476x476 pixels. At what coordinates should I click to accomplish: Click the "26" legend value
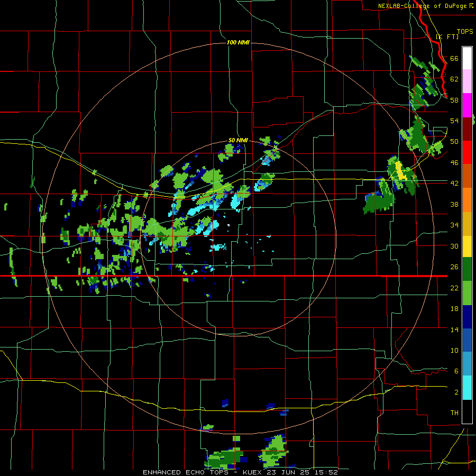(454, 267)
